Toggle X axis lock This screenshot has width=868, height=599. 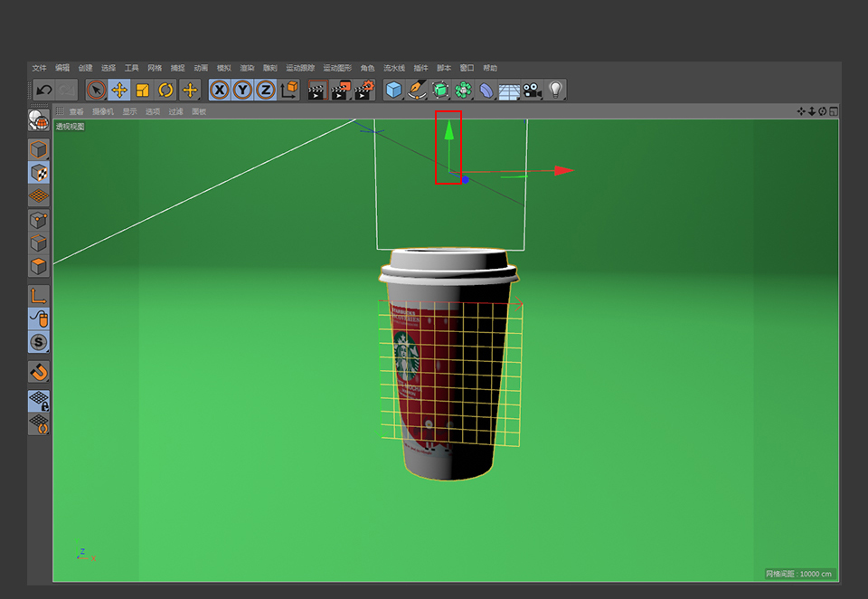pos(220,90)
